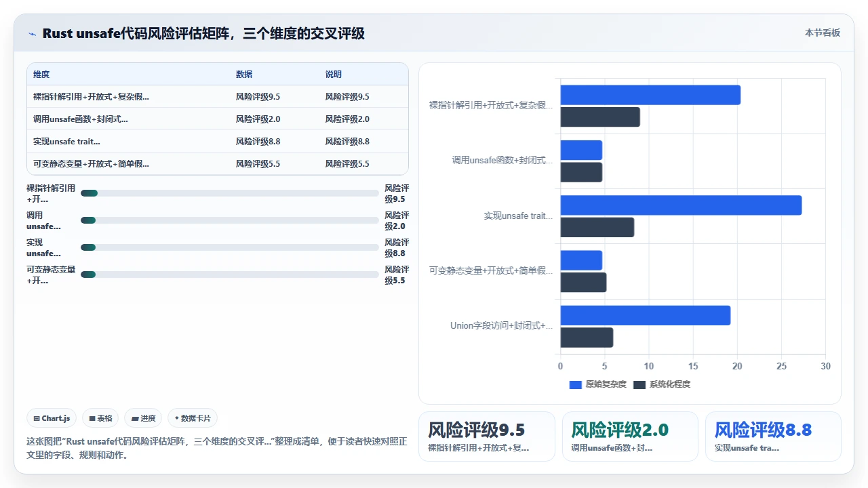Click the dark bar for 可变静态变量
Image resolution: width=868 pixels, height=488 pixels.
coord(583,283)
